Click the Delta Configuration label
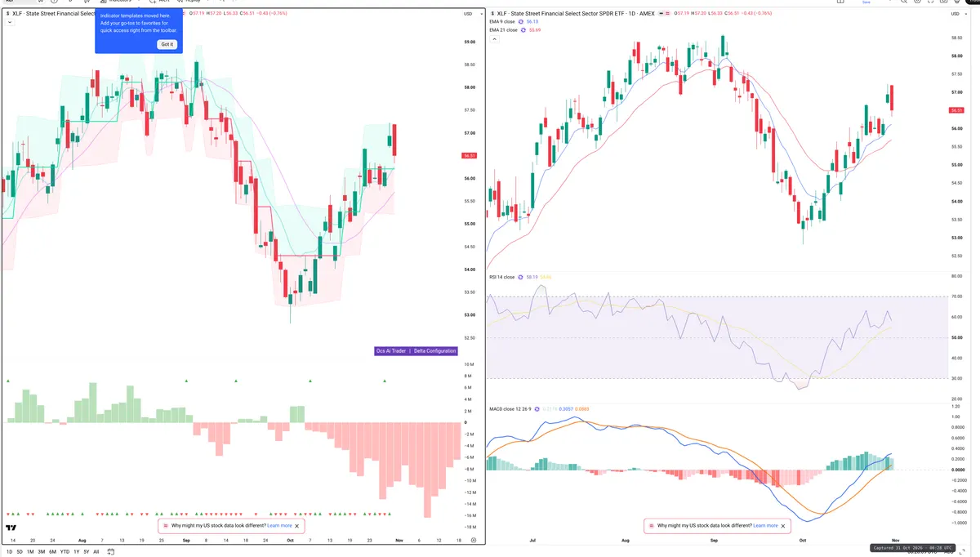This screenshot has width=980, height=557. point(434,351)
